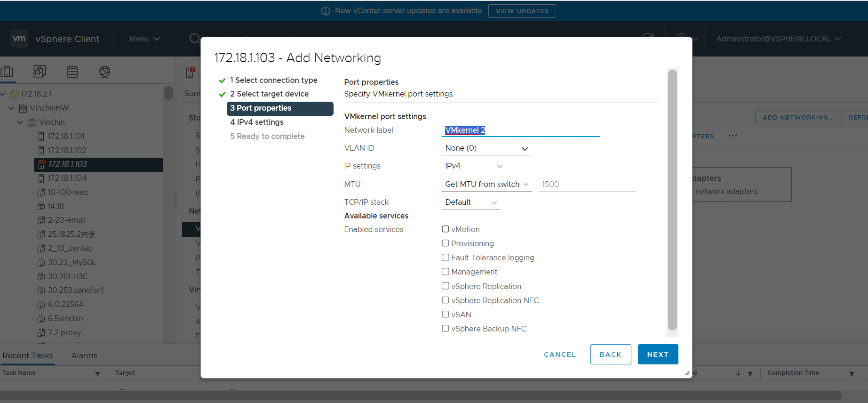Click VM icon for 6.5vinchin

[41, 319]
